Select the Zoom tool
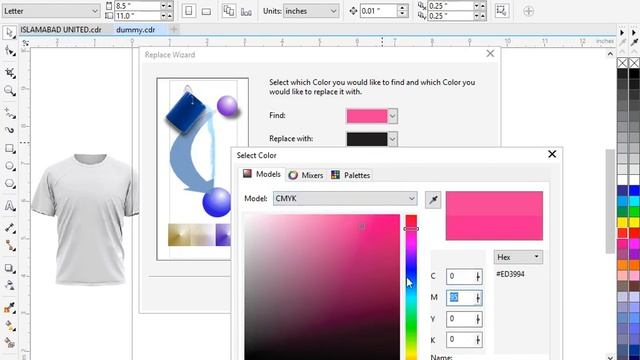This screenshot has height=360, width=640. point(9,91)
